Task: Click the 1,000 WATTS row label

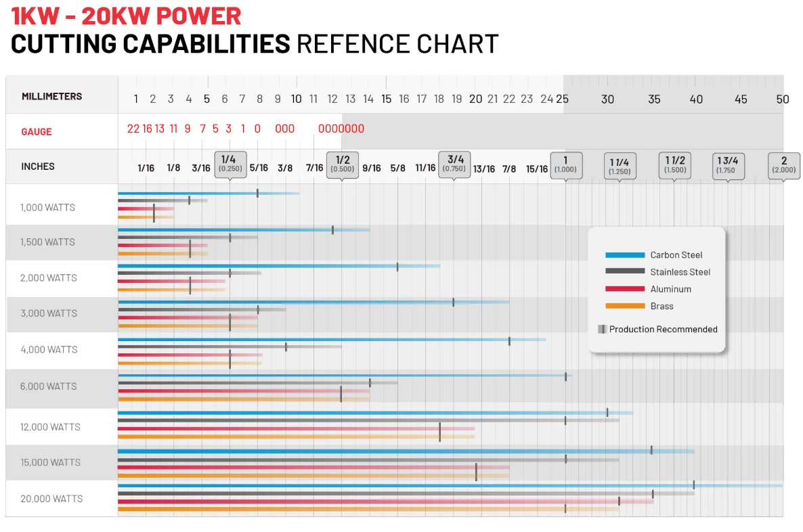Action: point(47,207)
